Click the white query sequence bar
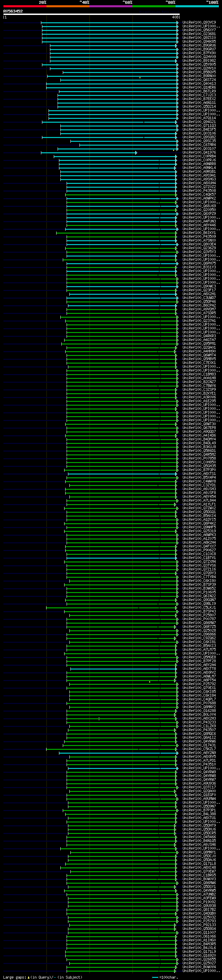 click(92, 15)
